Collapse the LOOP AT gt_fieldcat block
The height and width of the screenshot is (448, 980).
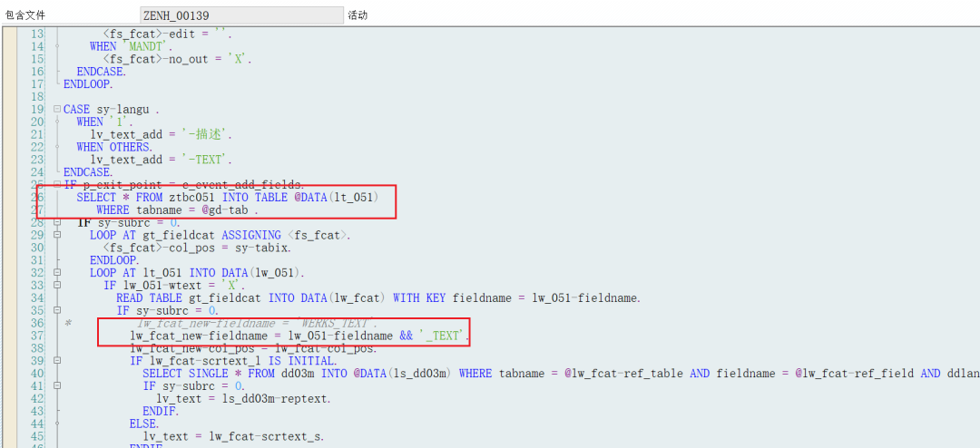click(57, 235)
